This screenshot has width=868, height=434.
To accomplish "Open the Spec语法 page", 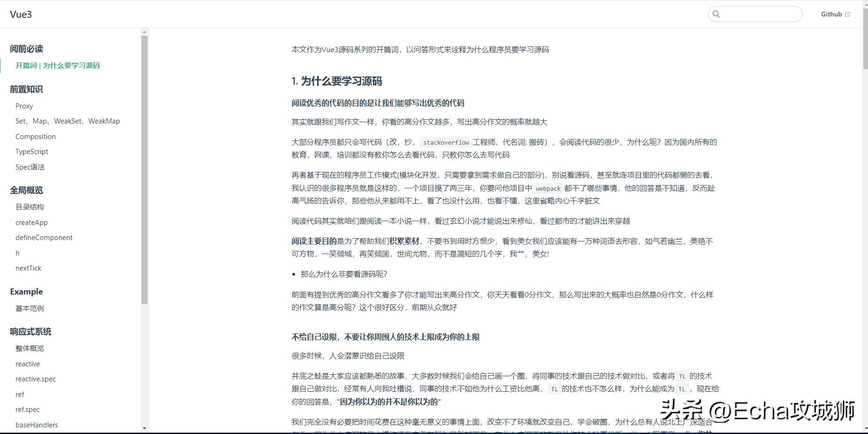I will pos(30,167).
